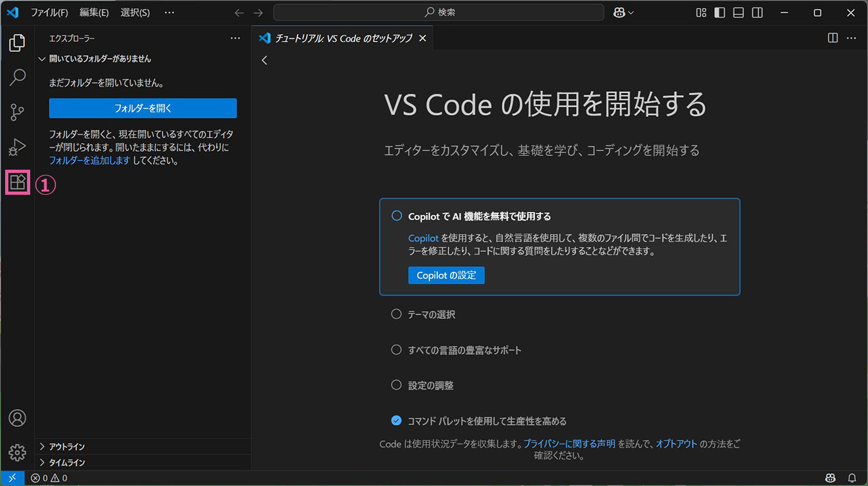Image resolution: width=868 pixels, height=486 pixels.
Task: Open the ファイル(F) menu
Action: pos(50,12)
